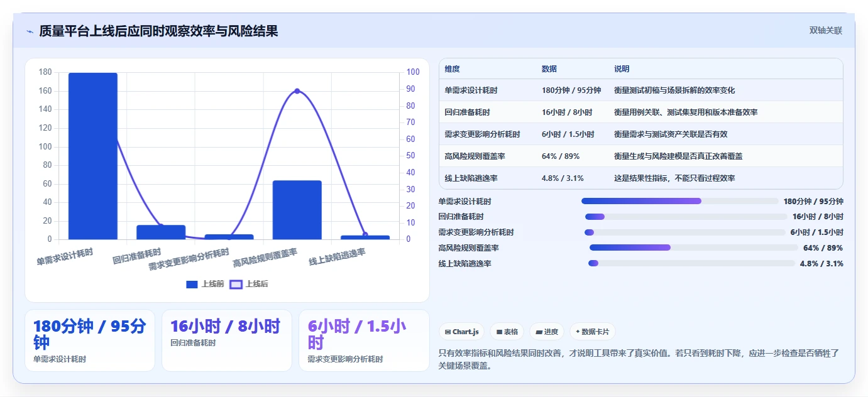Click the 双轴关联 label in header

[825, 30]
